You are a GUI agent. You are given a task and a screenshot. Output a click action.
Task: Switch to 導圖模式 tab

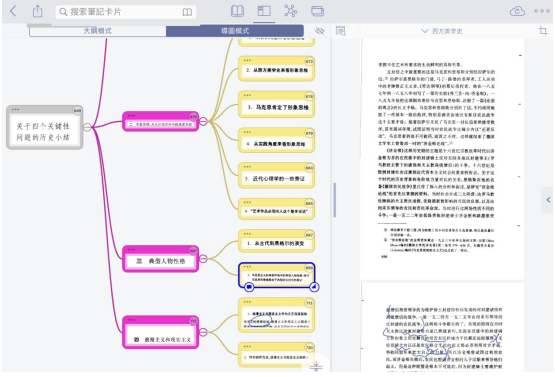[x=235, y=31]
